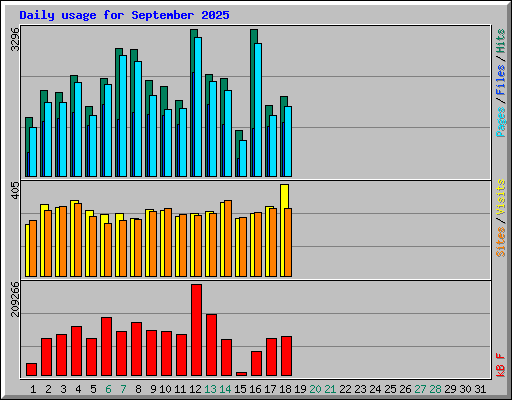Click day label 5 on the x-axis

point(93,389)
